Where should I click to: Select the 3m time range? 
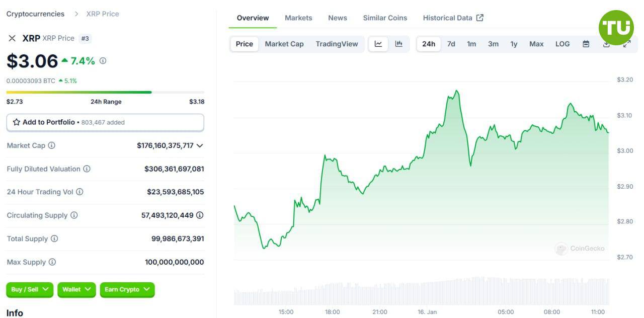coord(494,44)
